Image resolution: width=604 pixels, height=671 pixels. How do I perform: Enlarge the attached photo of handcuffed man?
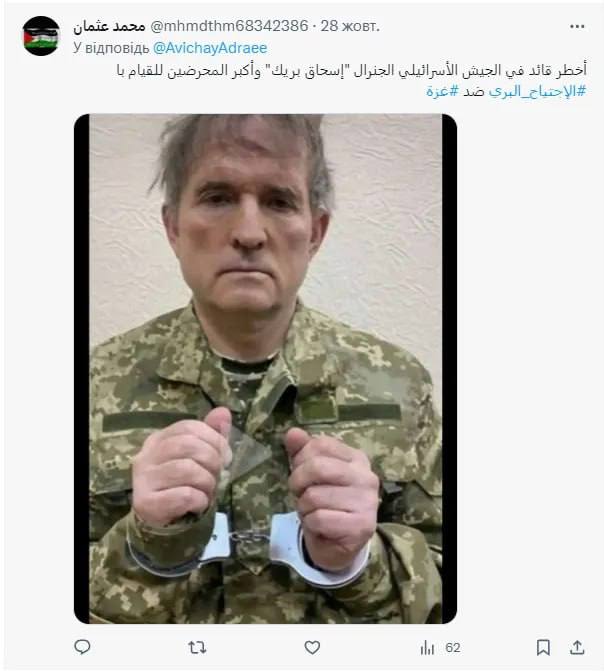pos(265,368)
